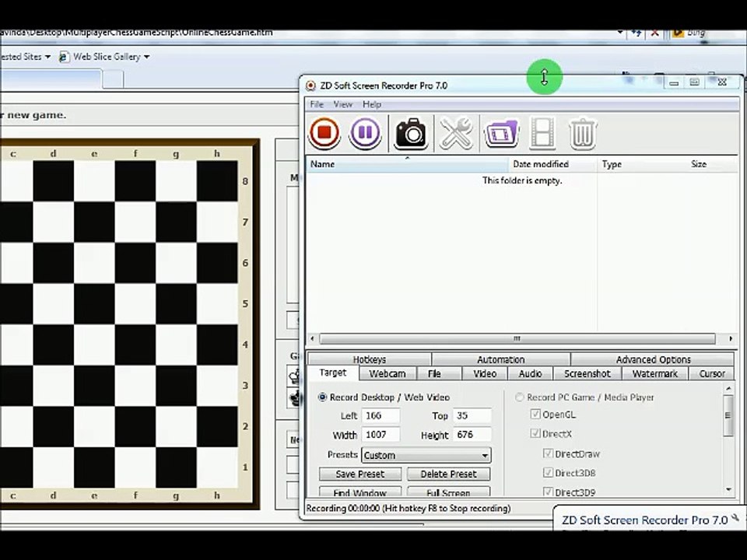This screenshot has height=560, width=747.
Task: Select Record Desktop / Web Video radio button
Action: click(322, 397)
